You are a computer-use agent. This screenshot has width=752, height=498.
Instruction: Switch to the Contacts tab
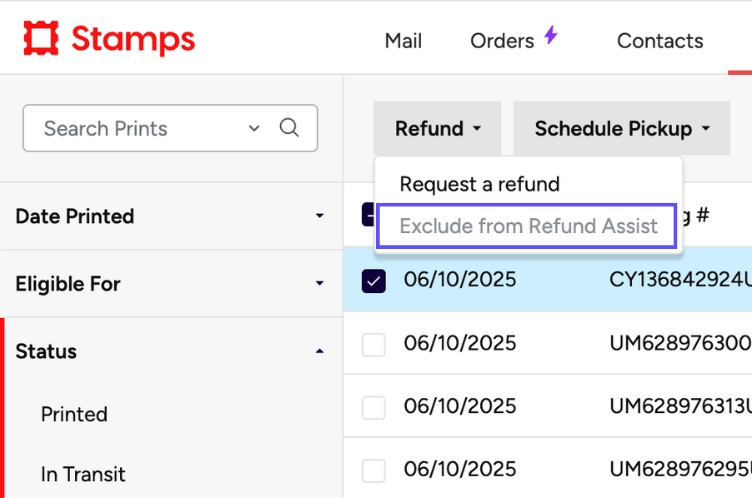(x=660, y=41)
